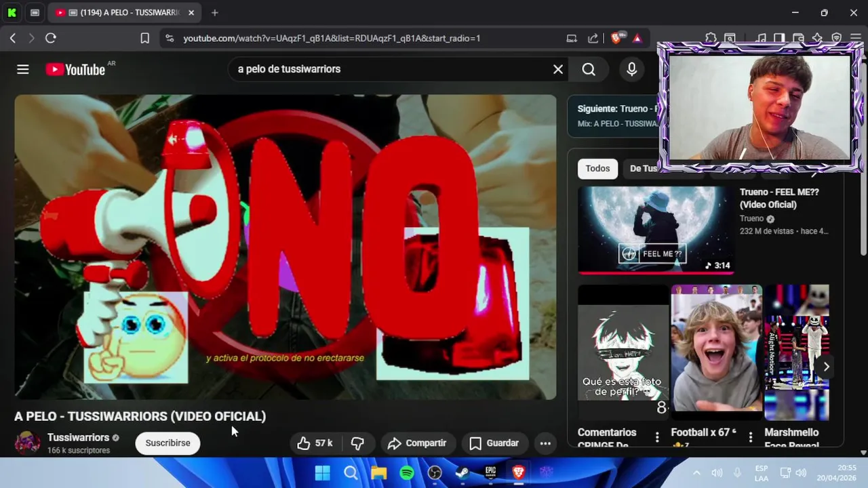Open the Brave Shields panel

point(616,38)
